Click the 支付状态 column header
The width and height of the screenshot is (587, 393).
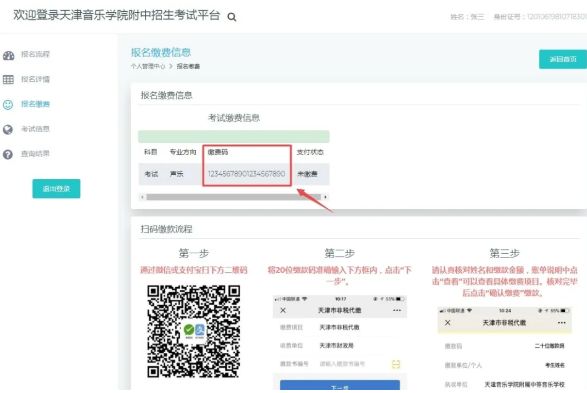coord(310,152)
